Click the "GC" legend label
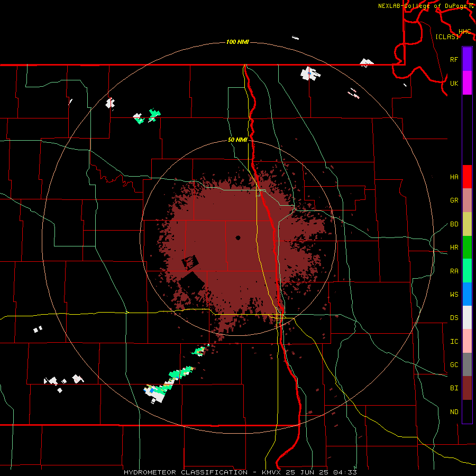Image resolution: width=476 pixels, height=476 pixels. tap(454, 365)
